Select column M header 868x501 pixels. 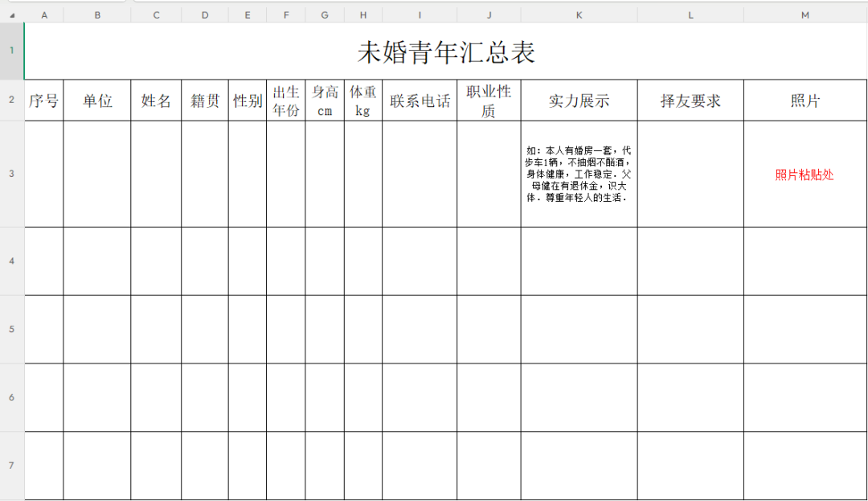tap(805, 15)
